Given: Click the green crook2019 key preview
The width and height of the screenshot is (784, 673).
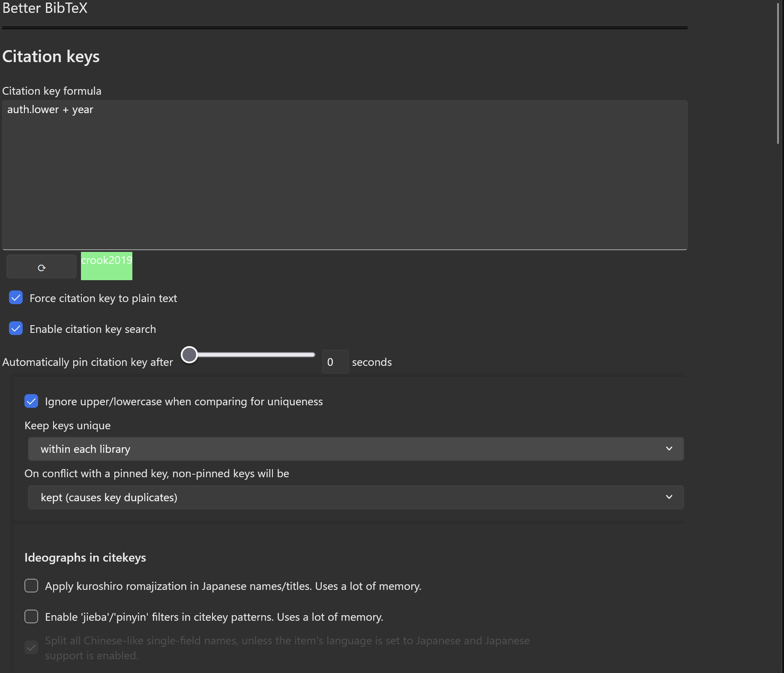Looking at the screenshot, I should (106, 266).
